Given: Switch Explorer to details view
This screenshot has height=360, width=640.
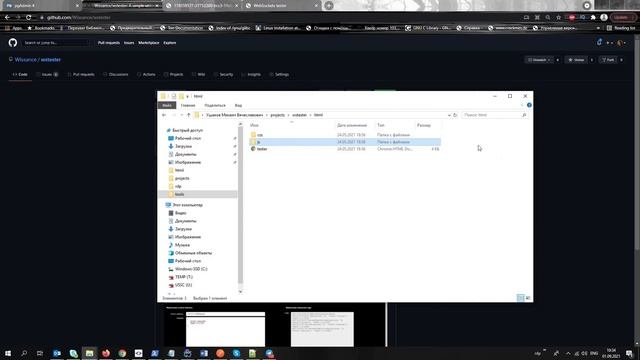Looking at the screenshot, I should coord(520,298).
